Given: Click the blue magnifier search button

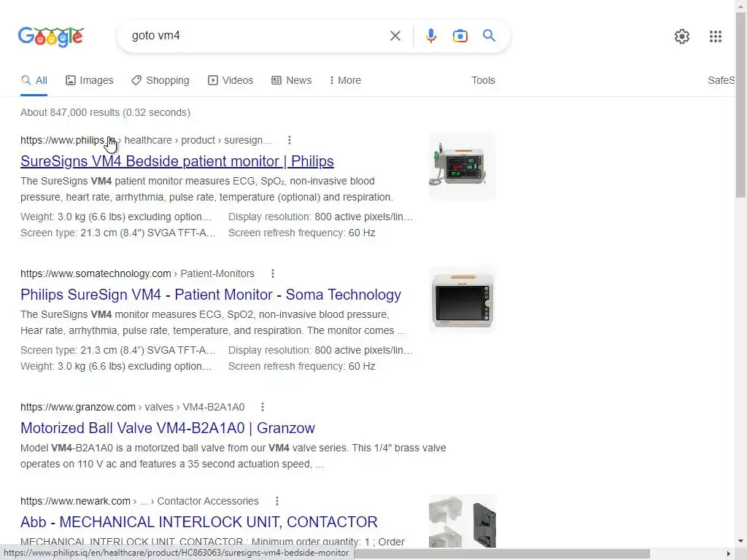Looking at the screenshot, I should [x=489, y=36].
